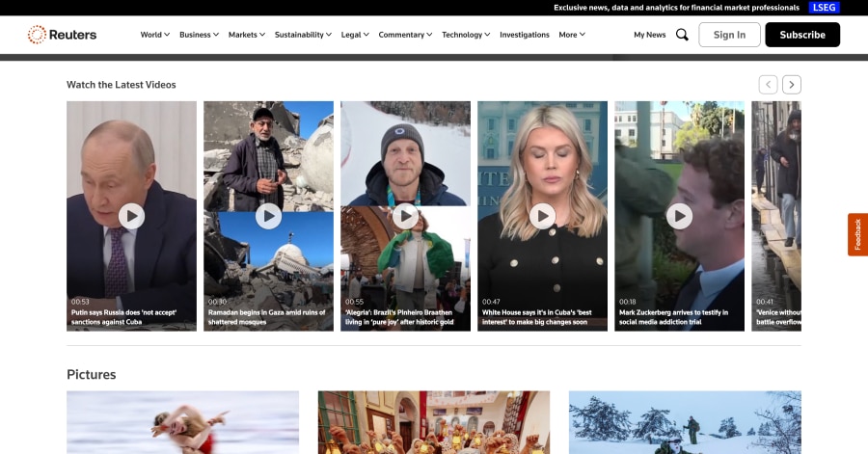Click the Reuters logo

click(62, 35)
